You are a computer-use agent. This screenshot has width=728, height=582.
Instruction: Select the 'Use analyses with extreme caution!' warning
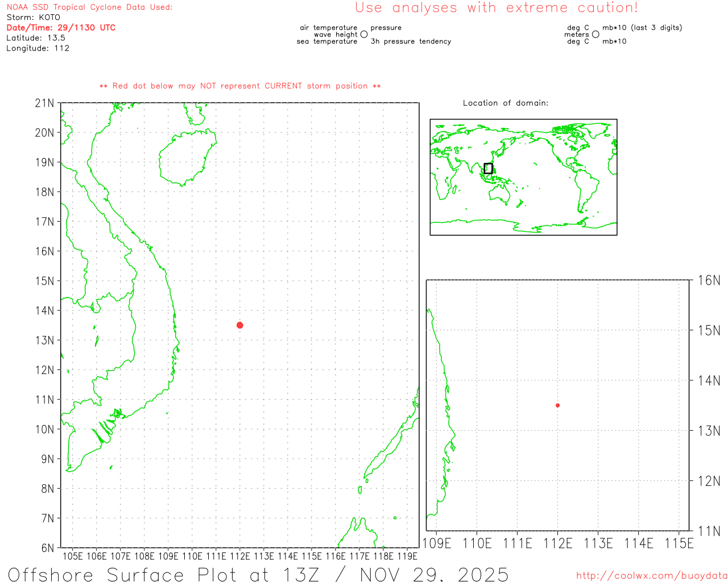point(496,8)
